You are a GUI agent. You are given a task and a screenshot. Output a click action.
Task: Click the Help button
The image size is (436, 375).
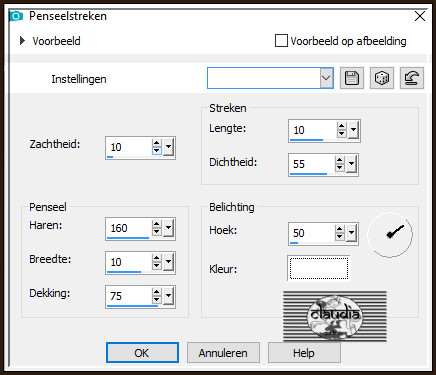pyautogui.click(x=304, y=353)
